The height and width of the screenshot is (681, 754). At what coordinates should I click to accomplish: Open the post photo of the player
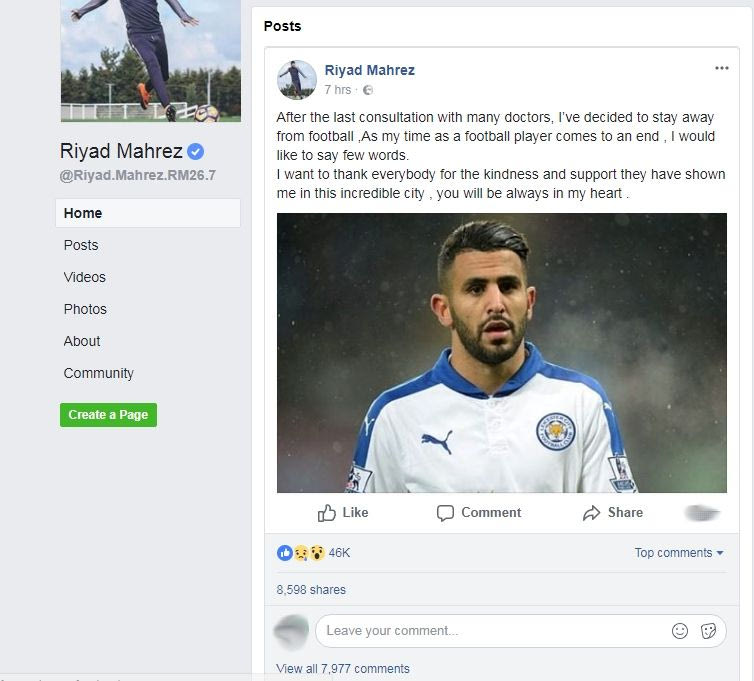pyautogui.click(x=502, y=353)
